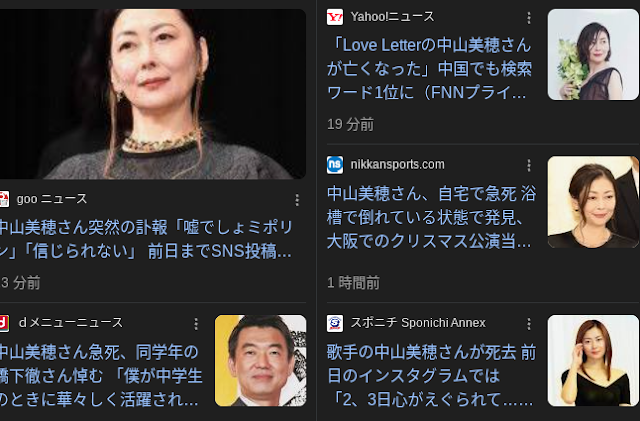
Task: Click the Sponichi Annex article thumbnail
Action: [x=593, y=361]
